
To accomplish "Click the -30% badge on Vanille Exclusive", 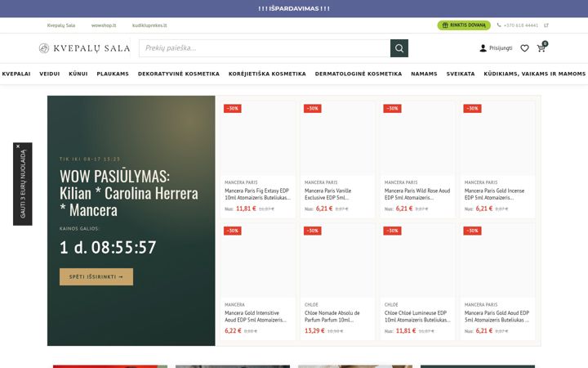I will 312,109.
